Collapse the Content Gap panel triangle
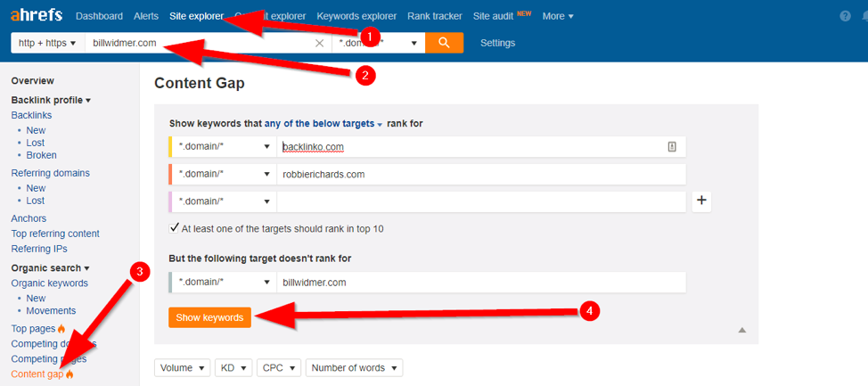Image resolution: width=868 pixels, height=386 pixels. point(741,330)
